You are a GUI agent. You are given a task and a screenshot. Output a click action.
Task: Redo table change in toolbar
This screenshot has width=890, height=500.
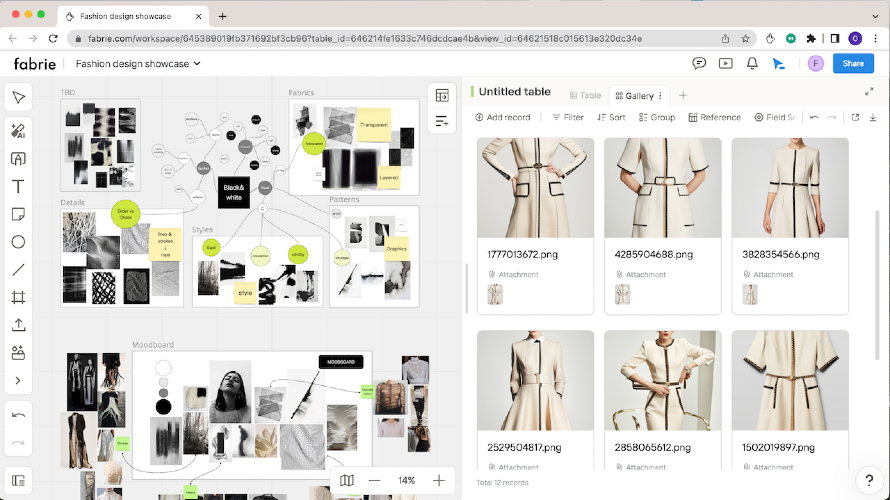tap(832, 117)
